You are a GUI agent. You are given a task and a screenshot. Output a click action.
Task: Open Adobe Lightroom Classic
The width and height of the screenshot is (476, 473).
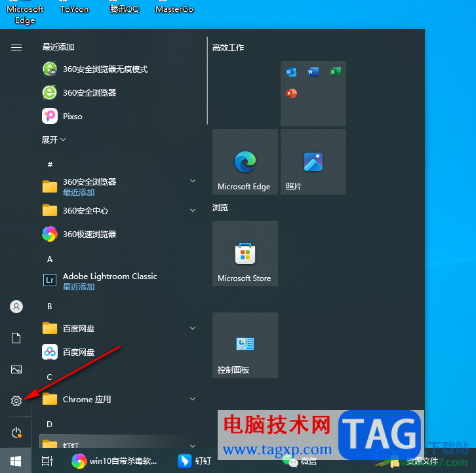[119, 280]
